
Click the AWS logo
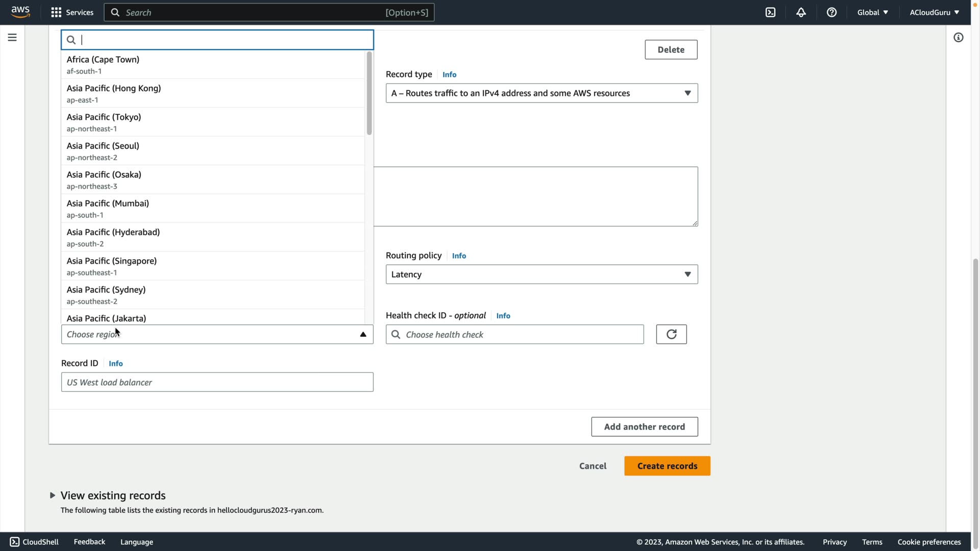coord(20,12)
